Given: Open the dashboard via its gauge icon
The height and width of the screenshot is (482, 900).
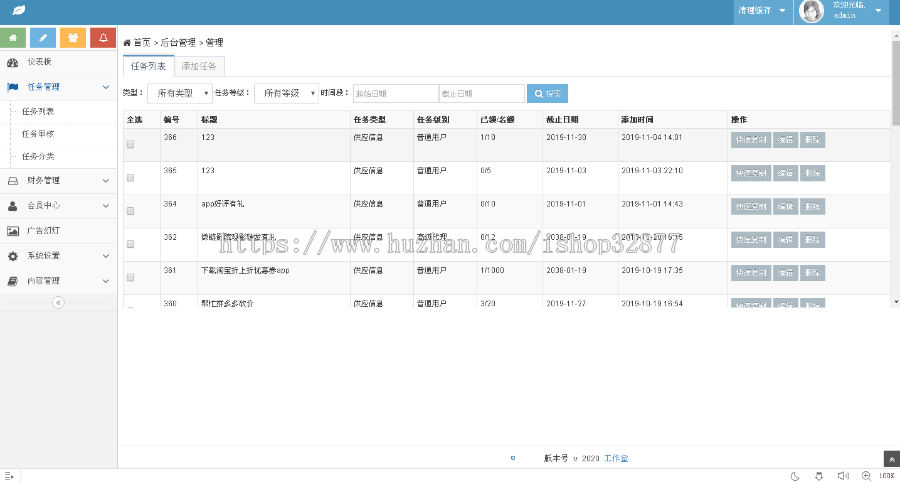Looking at the screenshot, I should point(13,63).
